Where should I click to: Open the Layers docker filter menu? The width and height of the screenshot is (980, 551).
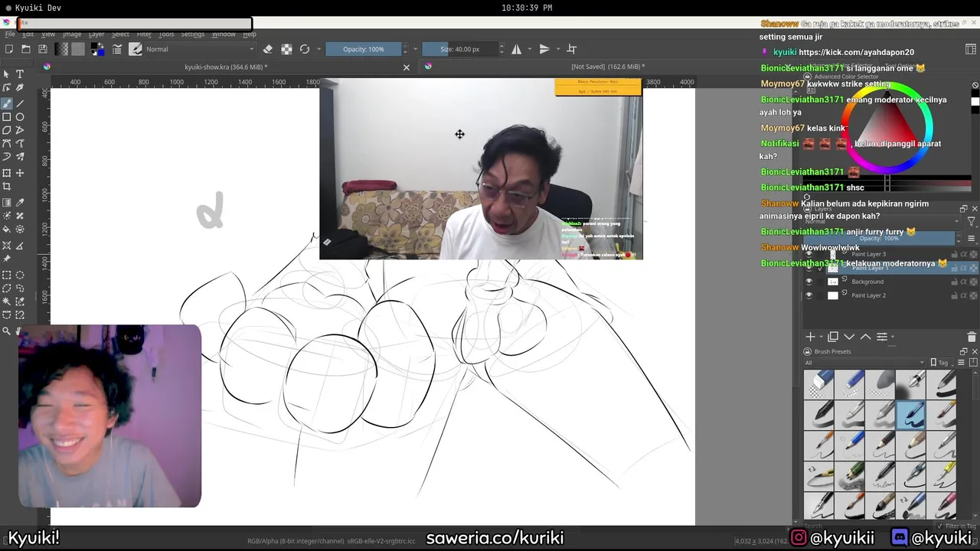click(x=971, y=222)
